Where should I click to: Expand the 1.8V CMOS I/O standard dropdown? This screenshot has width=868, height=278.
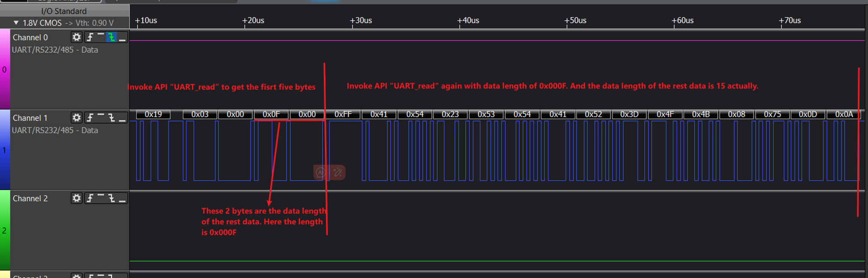(16, 23)
